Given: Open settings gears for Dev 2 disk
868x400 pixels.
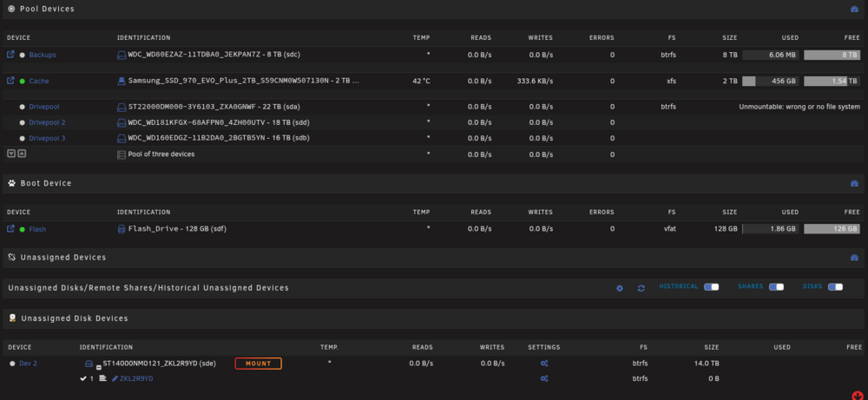Looking at the screenshot, I should click(x=544, y=364).
